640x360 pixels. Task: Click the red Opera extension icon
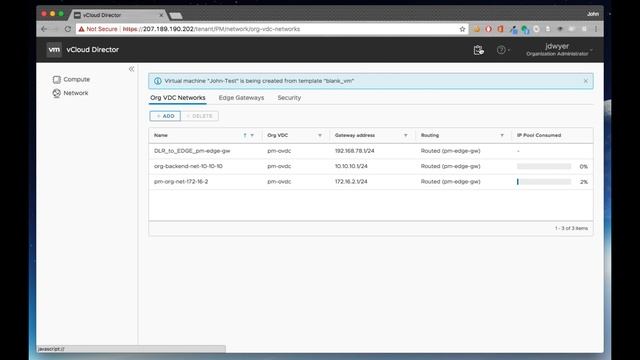point(489,29)
